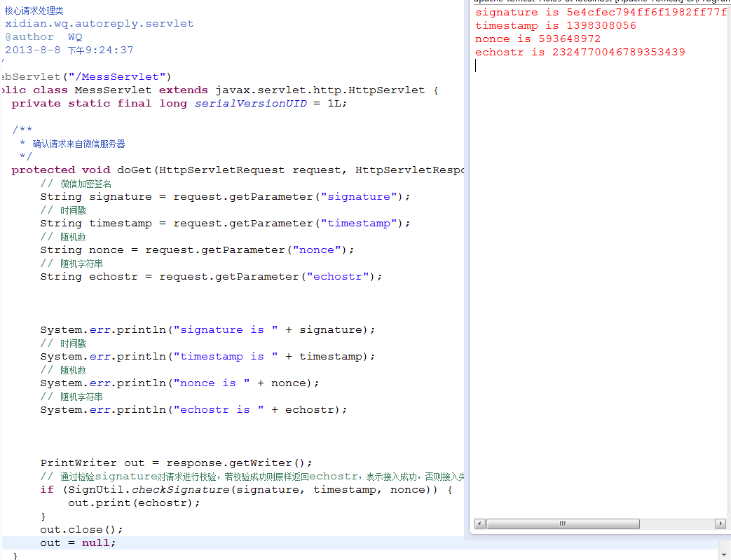Click the line 'String echostr = request.getParameter'
731x560 pixels.
click(x=211, y=277)
